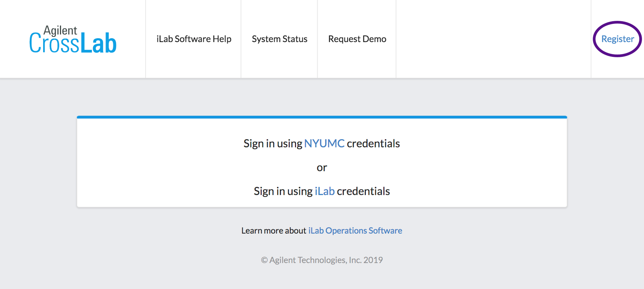Screen dimensions: 644x289
Task: Click the empty header cell before Register
Action: (x=493, y=39)
